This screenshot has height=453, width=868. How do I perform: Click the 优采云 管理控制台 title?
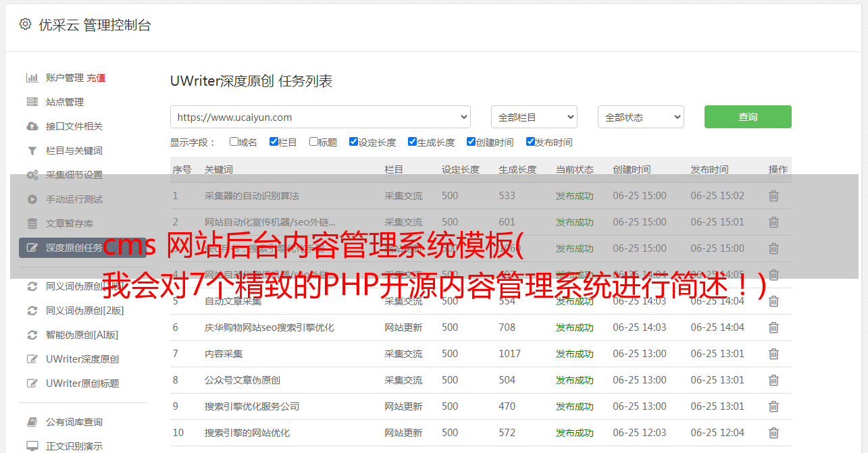[95, 25]
